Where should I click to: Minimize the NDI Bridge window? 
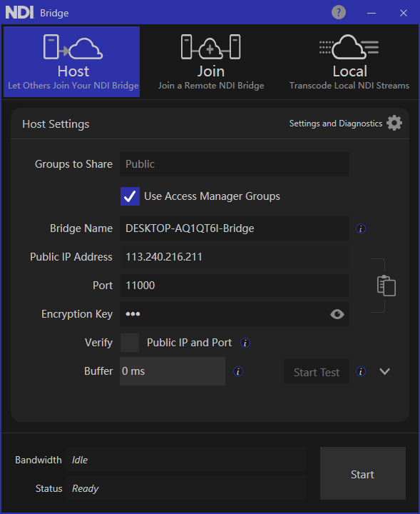(x=372, y=13)
